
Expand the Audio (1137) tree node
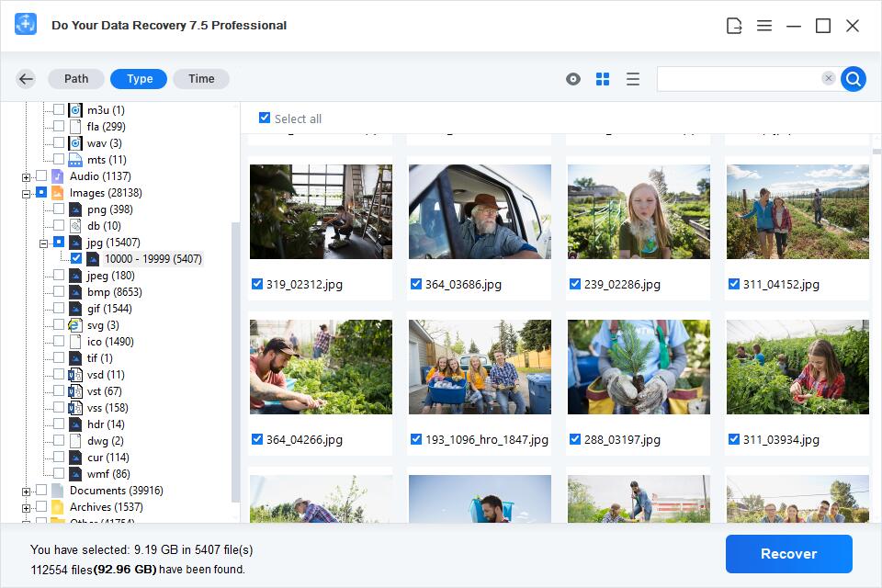point(27,176)
